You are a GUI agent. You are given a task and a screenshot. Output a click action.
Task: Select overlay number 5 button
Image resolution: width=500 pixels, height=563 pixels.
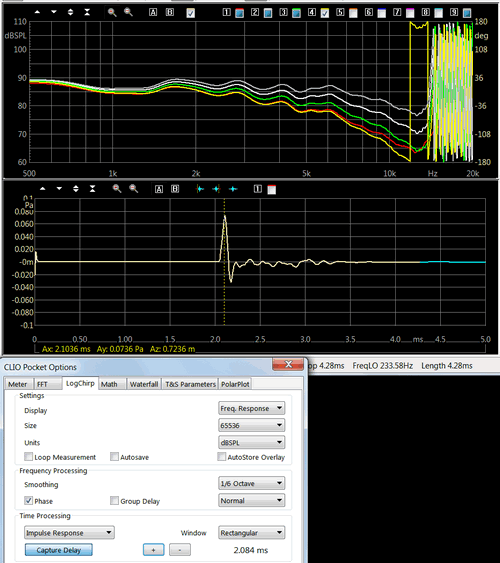[x=340, y=12]
